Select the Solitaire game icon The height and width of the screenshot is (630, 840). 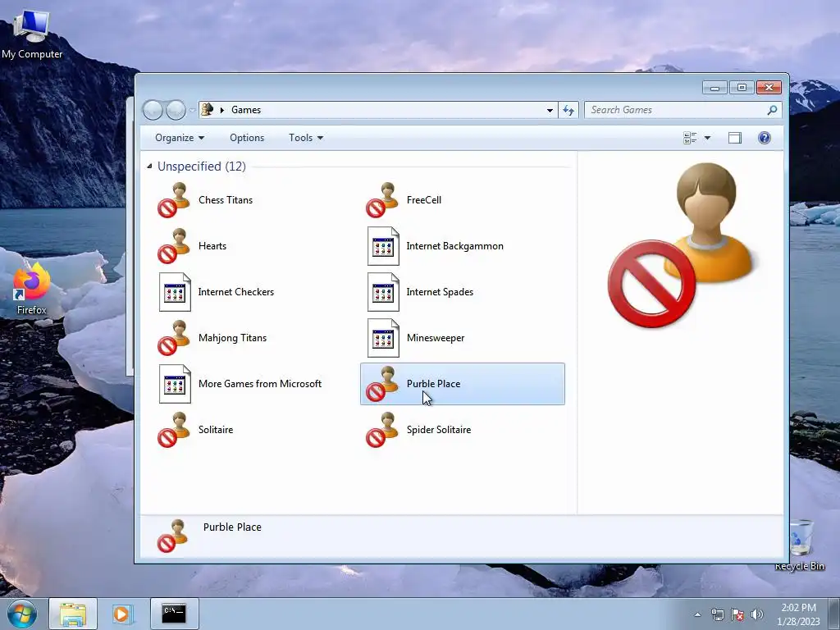[x=174, y=430]
